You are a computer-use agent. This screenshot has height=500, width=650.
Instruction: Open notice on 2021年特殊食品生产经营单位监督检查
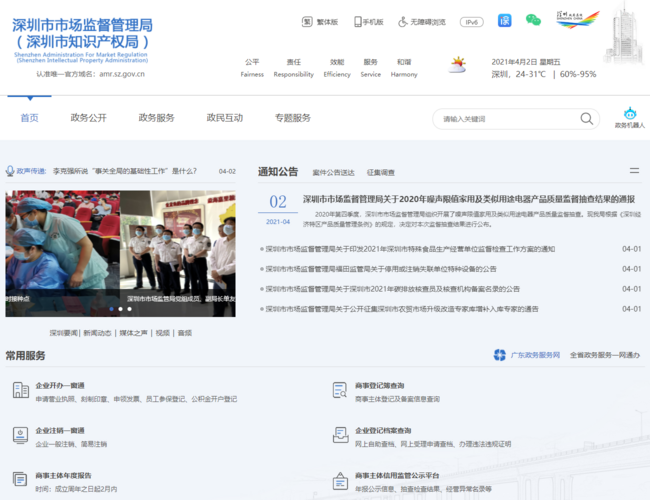click(x=410, y=249)
